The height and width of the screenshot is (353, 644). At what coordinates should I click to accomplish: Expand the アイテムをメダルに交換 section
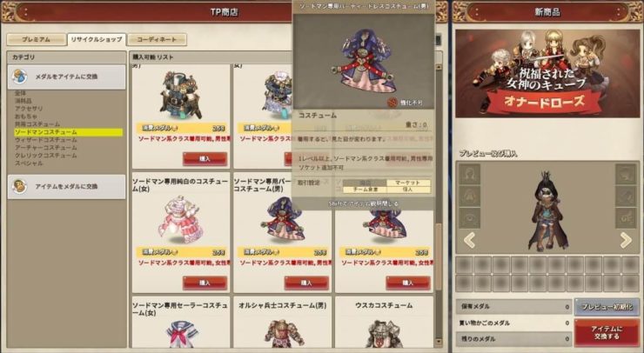66,187
